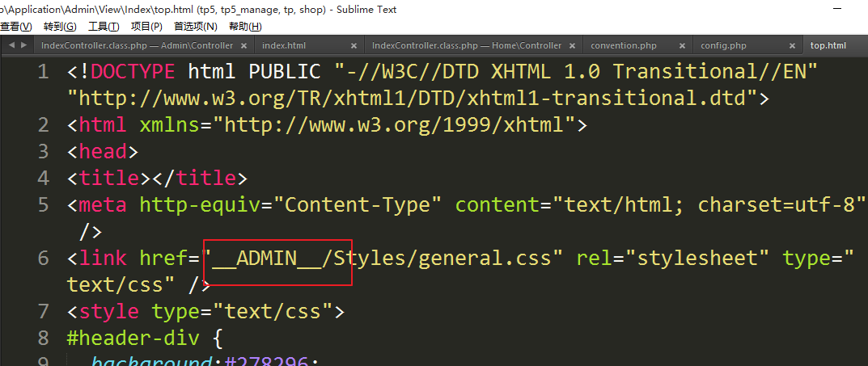Open the 项目(P) menu
Screen dimensions: 868x366
pyautogui.click(x=146, y=27)
